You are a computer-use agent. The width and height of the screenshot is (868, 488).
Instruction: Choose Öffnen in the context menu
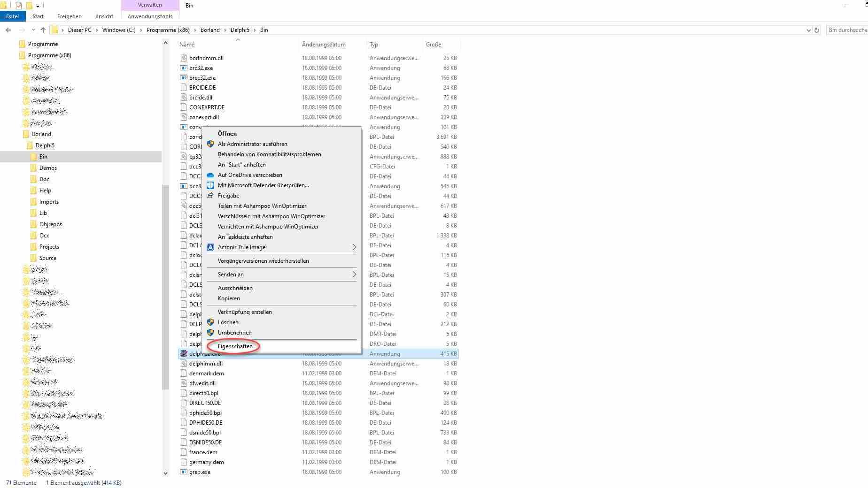(x=282, y=134)
